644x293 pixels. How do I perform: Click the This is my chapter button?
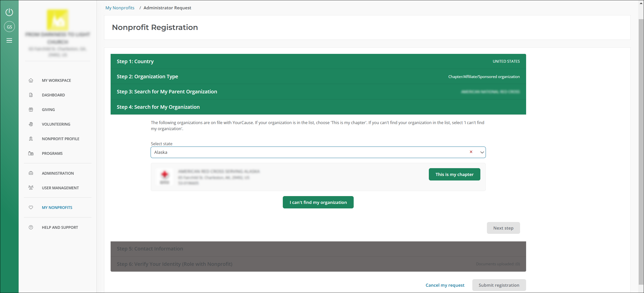[454, 174]
